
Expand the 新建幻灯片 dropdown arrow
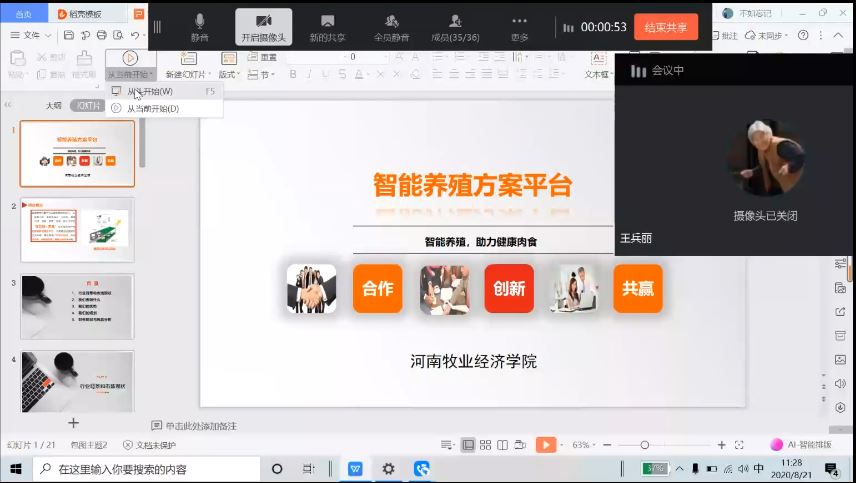coord(211,74)
